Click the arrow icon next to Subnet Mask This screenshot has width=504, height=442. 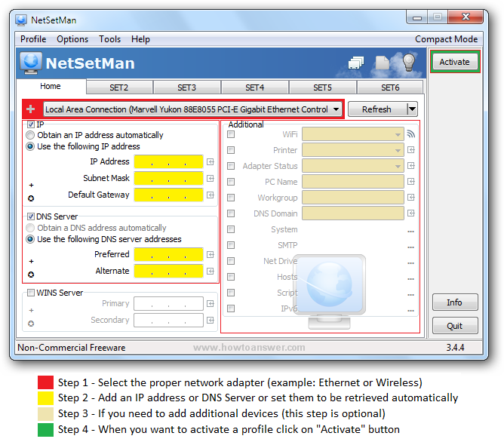pyautogui.click(x=211, y=178)
